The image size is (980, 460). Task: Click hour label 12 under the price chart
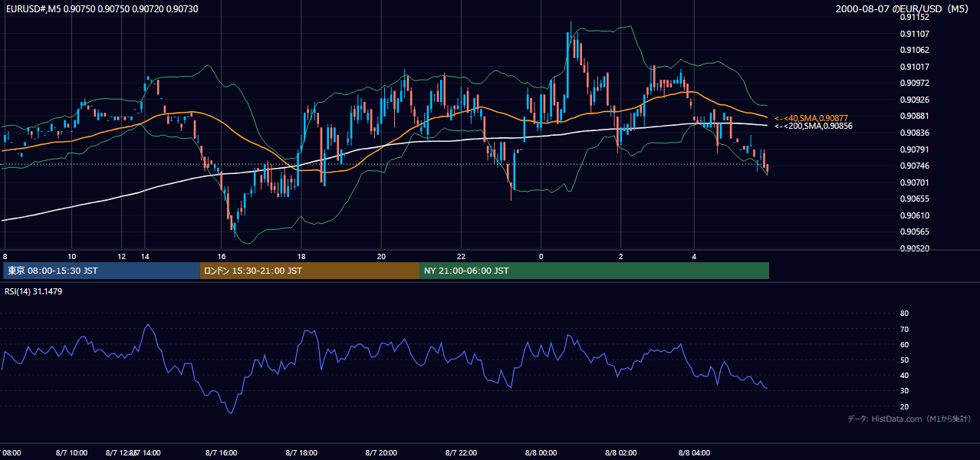point(121,256)
